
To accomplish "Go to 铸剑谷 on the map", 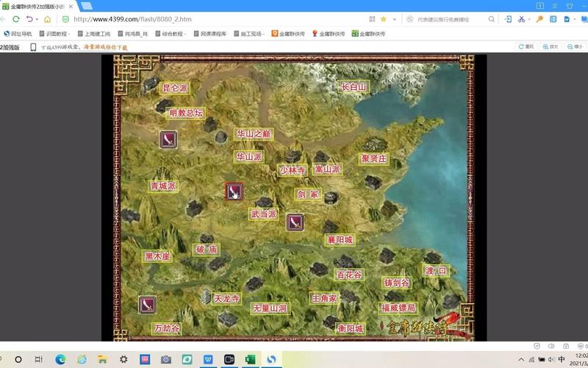I will tap(396, 283).
